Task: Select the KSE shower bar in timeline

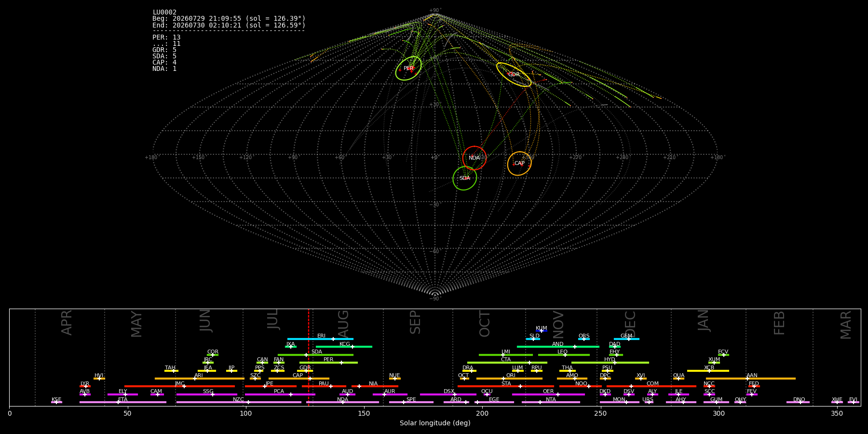Action: point(56,402)
